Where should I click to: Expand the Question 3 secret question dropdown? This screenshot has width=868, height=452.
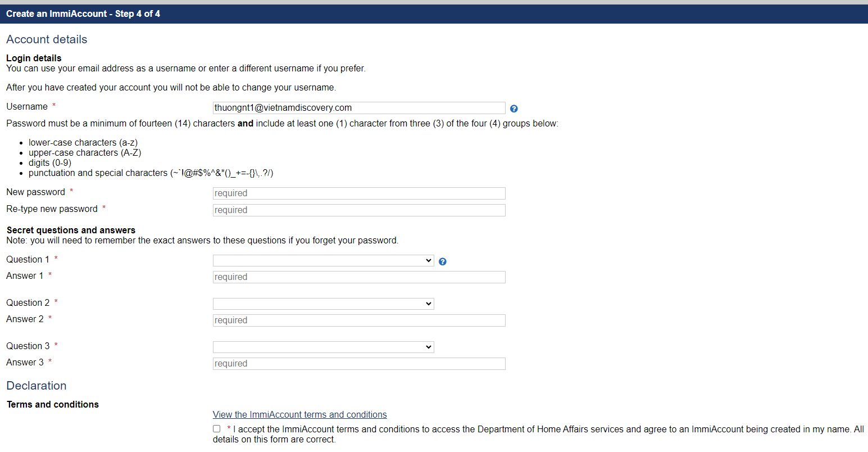coord(323,347)
